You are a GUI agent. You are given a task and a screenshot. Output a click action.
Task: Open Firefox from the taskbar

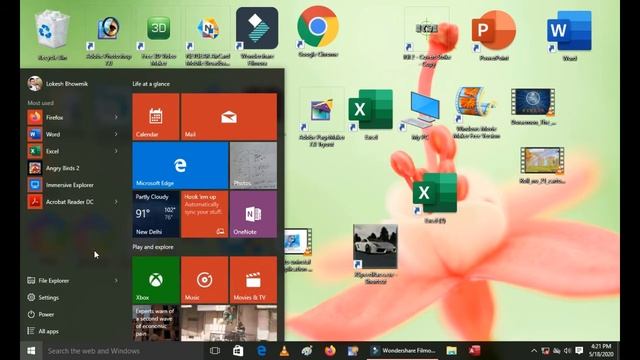(330, 351)
